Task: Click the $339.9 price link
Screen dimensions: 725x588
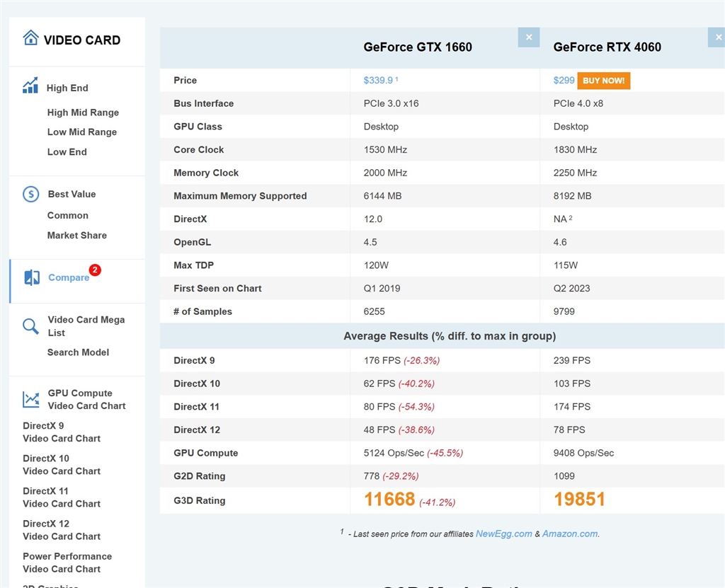Action: [x=378, y=80]
